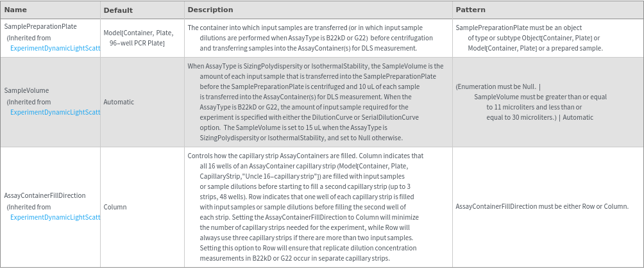Click the Automatic default for SampleVolume

pos(119,102)
